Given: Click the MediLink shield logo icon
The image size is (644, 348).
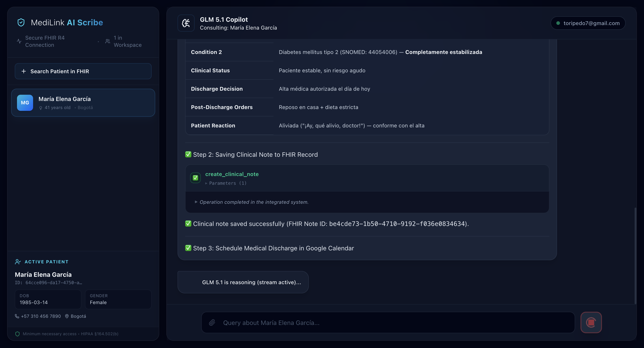Looking at the screenshot, I should coord(21,23).
